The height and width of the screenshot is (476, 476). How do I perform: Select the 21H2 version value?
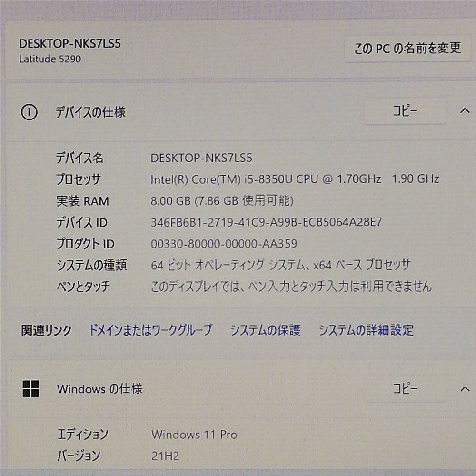(x=165, y=456)
